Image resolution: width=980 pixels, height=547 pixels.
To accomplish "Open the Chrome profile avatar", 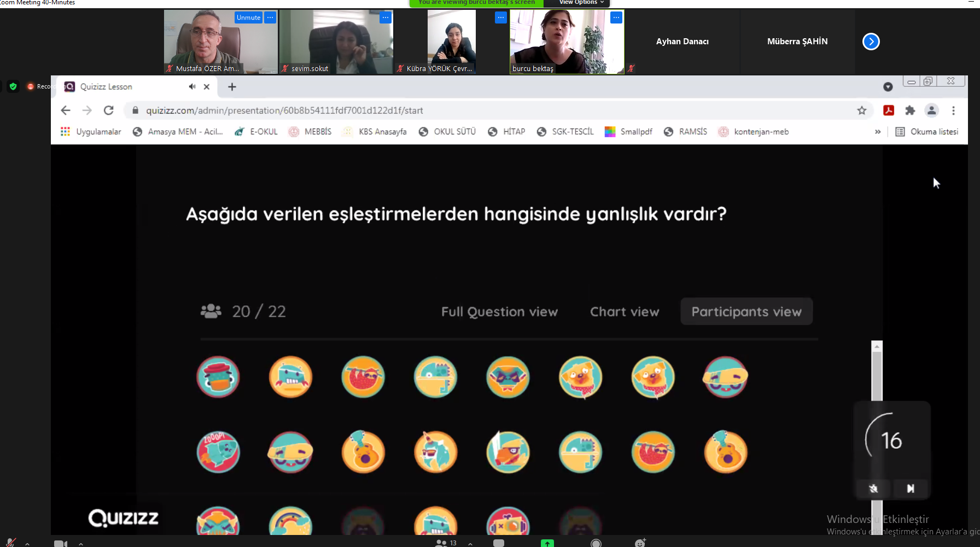I will pos(932,110).
